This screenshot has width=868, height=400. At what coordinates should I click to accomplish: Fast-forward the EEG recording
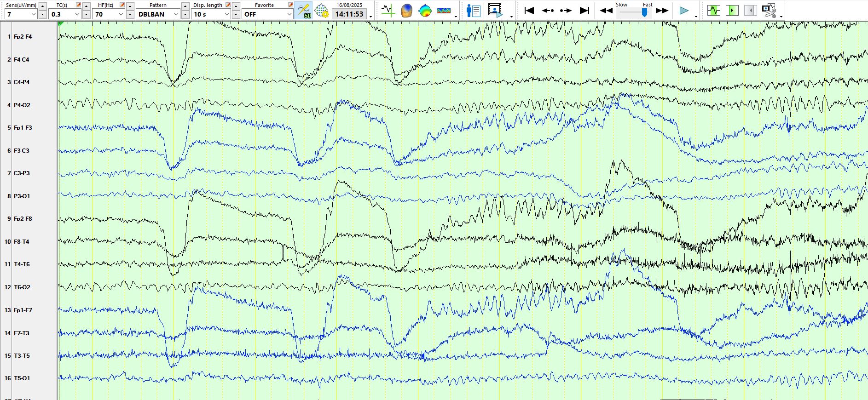pyautogui.click(x=662, y=10)
